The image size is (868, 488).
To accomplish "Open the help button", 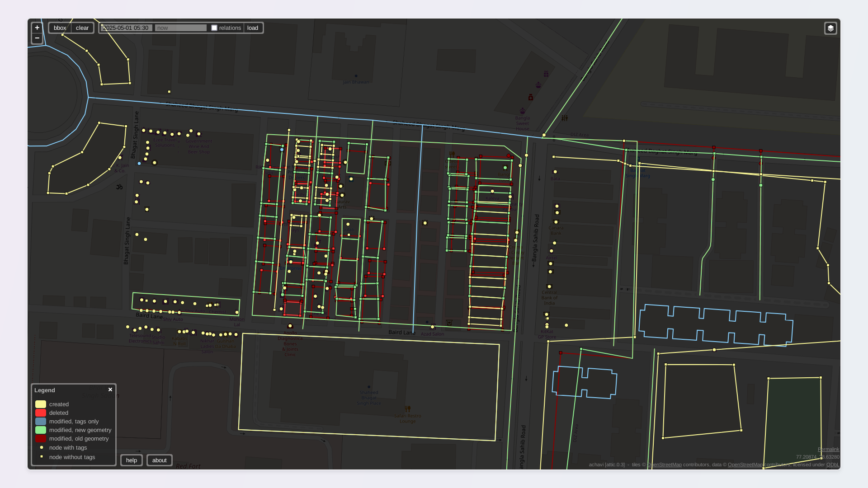I will [x=132, y=460].
